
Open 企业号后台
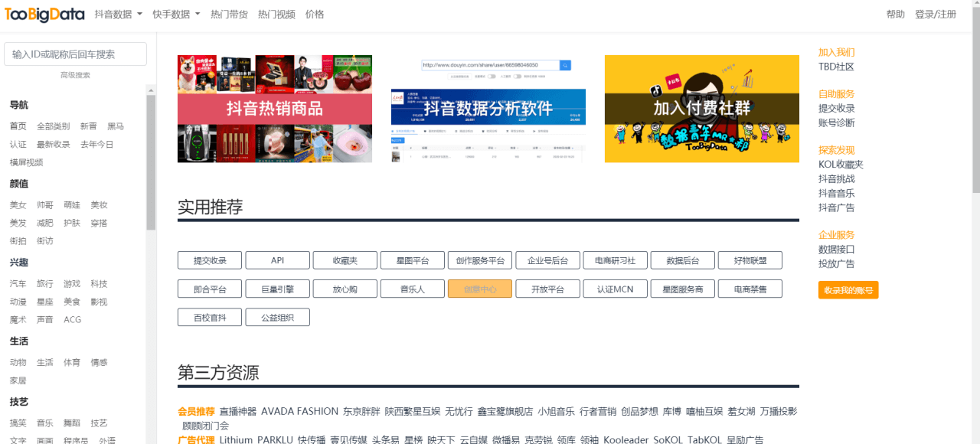click(548, 260)
